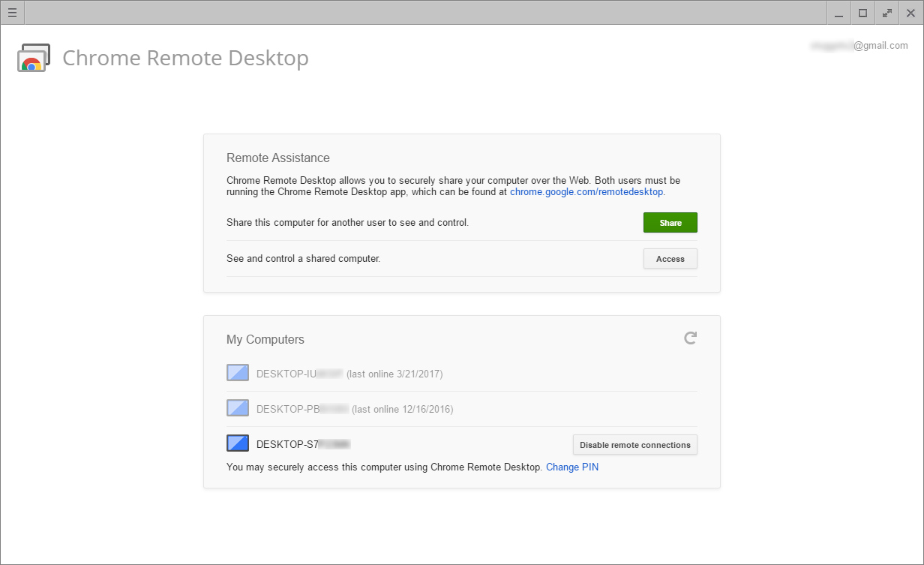The height and width of the screenshot is (565, 924).
Task: Select the DESKTOP-IU computer last online 3/21/2017
Action: 349,374
